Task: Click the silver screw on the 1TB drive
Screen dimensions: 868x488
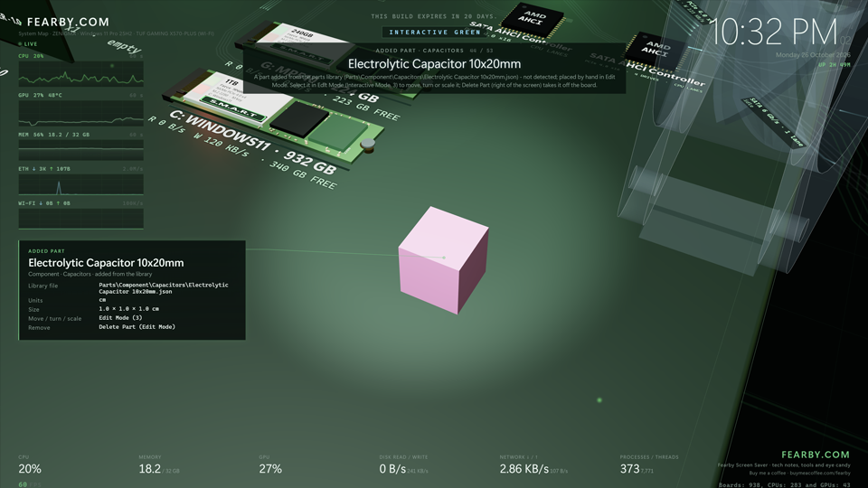Action: (x=368, y=145)
